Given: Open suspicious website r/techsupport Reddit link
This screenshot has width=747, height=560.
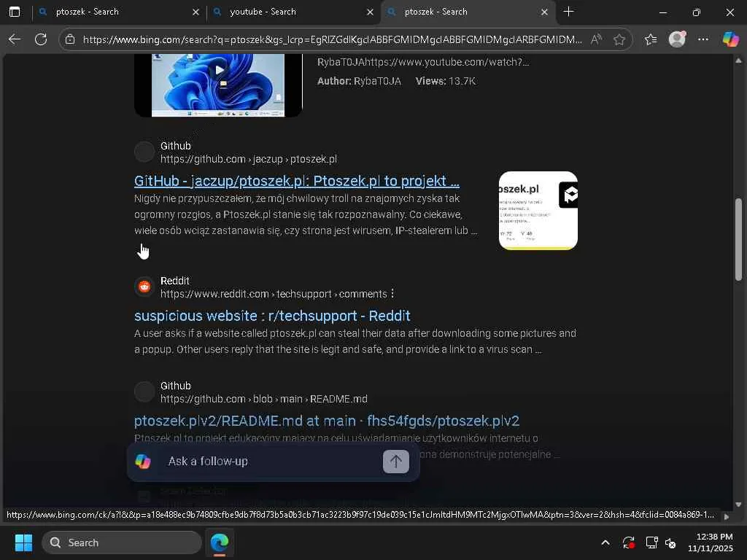Looking at the screenshot, I should (x=272, y=316).
